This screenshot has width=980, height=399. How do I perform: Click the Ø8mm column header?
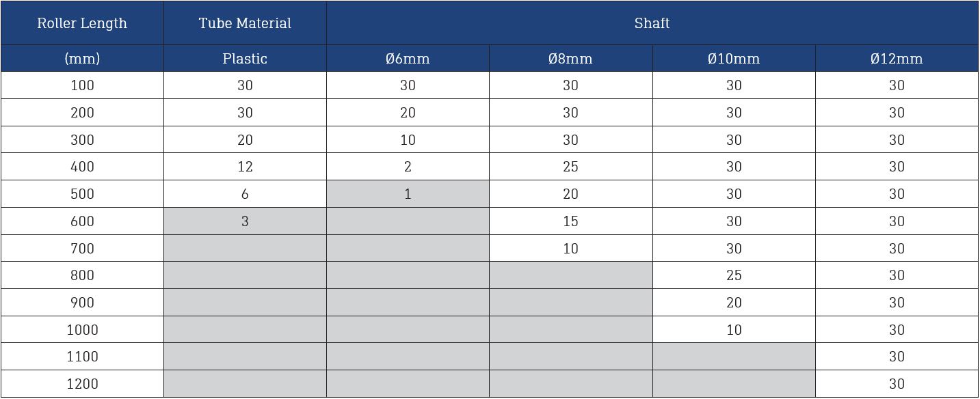coord(571,59)
